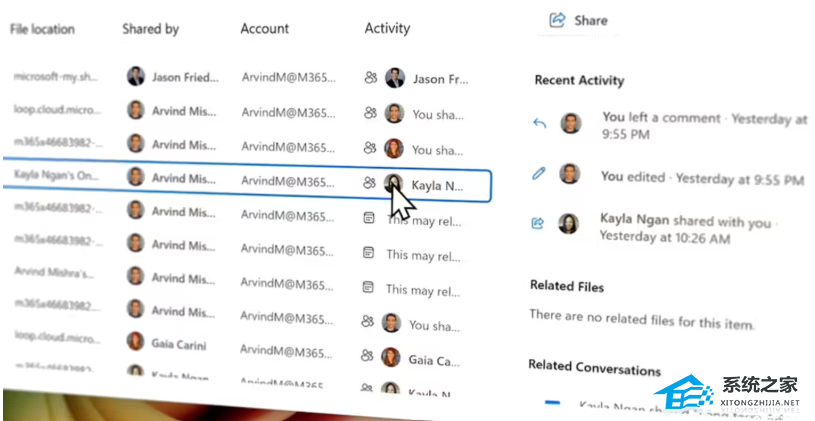Click Jason Fr... avatar in Activity column
This screenshot has height=421, width=815.
395,78
